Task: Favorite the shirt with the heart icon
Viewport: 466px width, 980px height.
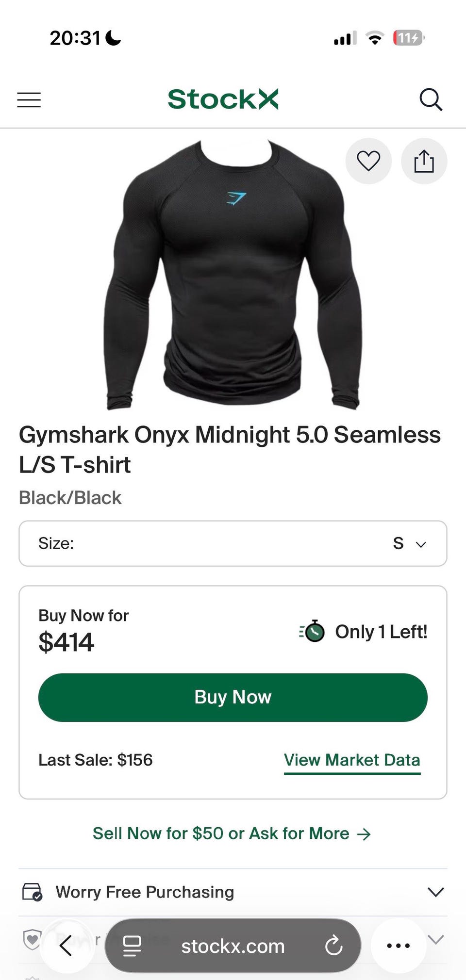Action: pyautogui.click(x=368, y=161)
